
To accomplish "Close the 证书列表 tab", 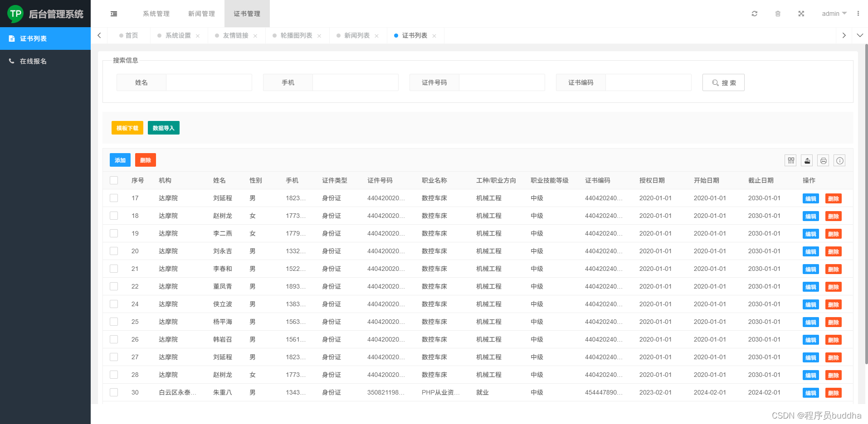I will point(434,36).
